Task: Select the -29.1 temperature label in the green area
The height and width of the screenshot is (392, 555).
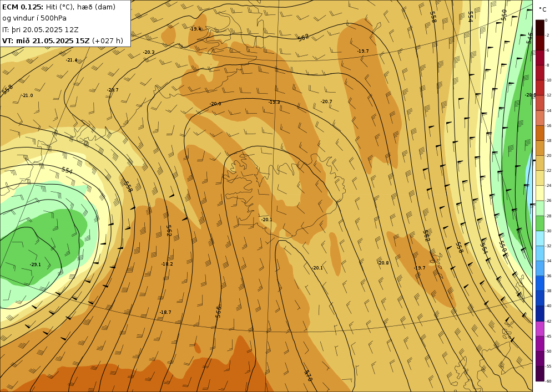Action: point(36,264)
